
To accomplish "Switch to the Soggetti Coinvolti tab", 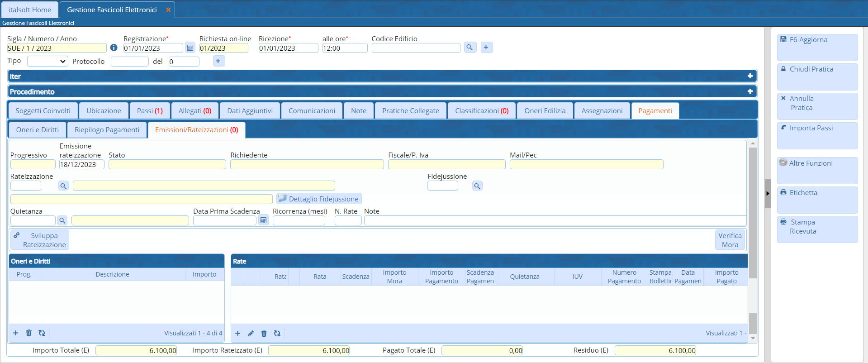I will click(43, 111).
